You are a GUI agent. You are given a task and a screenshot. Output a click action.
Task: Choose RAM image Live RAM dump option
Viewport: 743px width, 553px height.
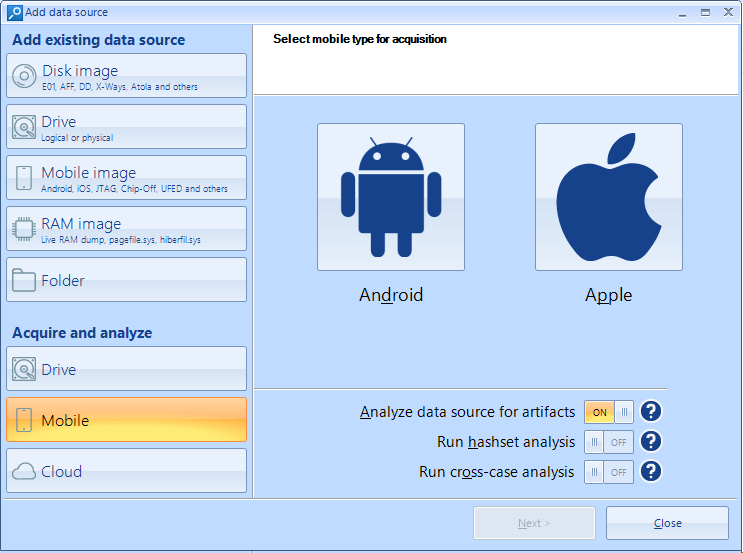[127, 228]
